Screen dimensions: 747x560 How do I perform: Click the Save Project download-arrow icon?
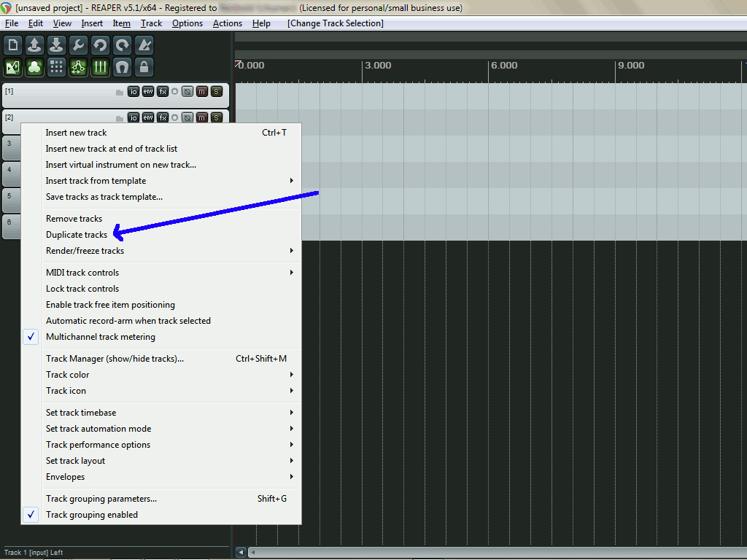click(x=56, y=45)
